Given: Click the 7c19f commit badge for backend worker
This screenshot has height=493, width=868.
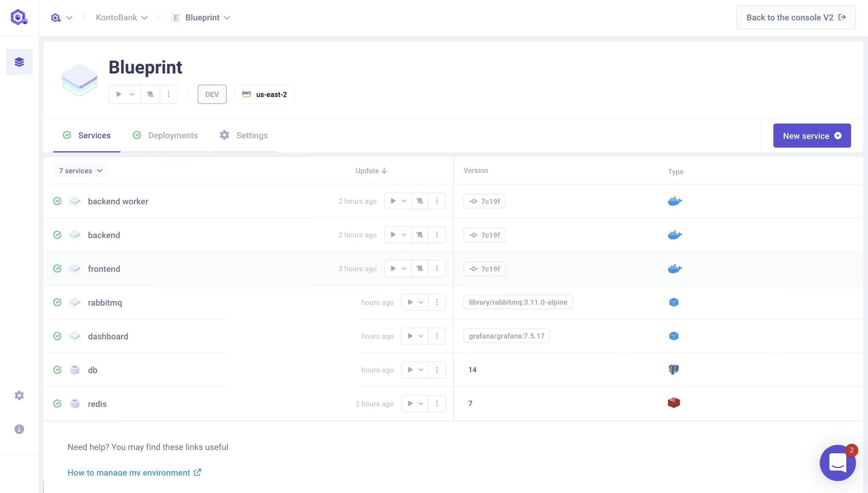Looking at the screenshot, I should (x=484, y=201).
